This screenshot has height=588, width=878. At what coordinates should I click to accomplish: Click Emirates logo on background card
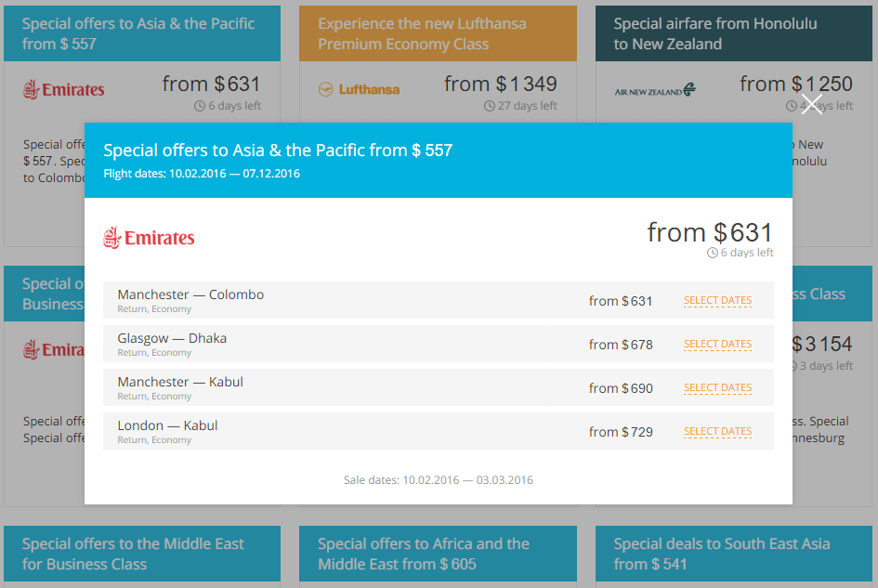pos(63,90)
